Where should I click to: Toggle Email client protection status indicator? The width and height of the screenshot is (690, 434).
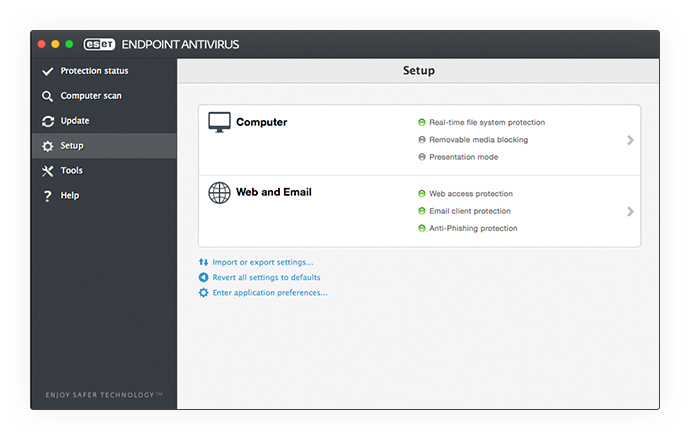(x=422, y=211)
